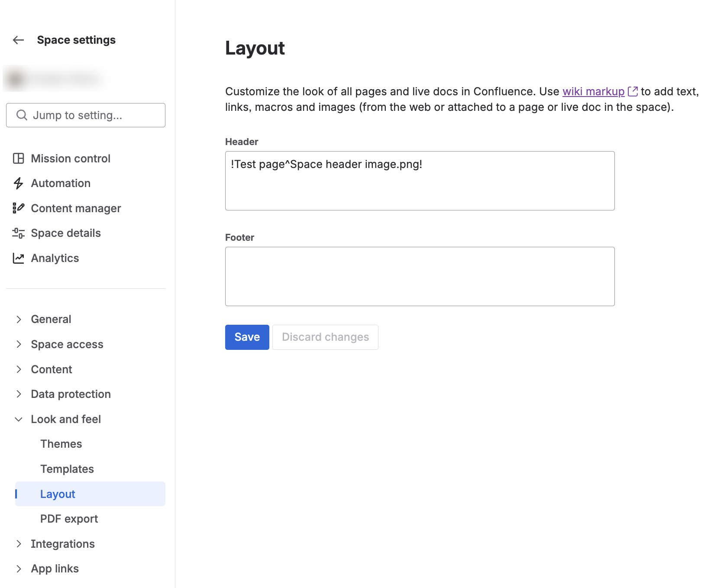Click the Space details sliders icon
The width and height of the screenshot is (711, 588).
(x=18, y=233)
